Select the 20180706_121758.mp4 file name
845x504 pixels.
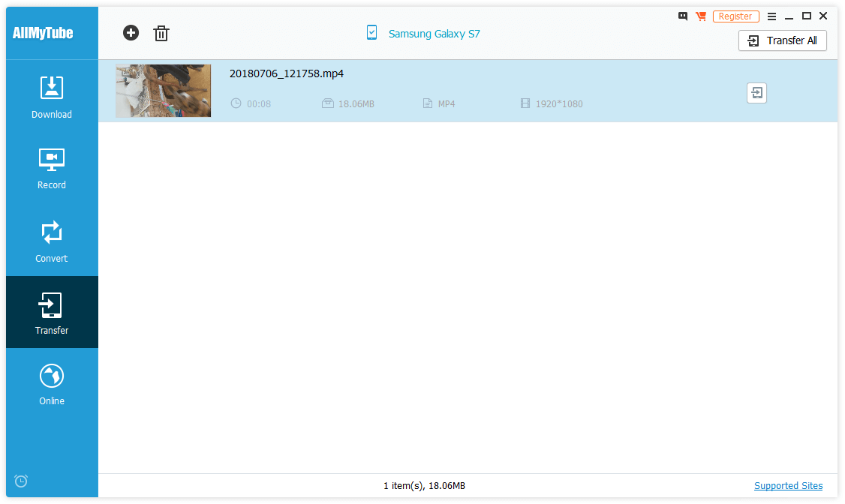(x=287, y=73)
